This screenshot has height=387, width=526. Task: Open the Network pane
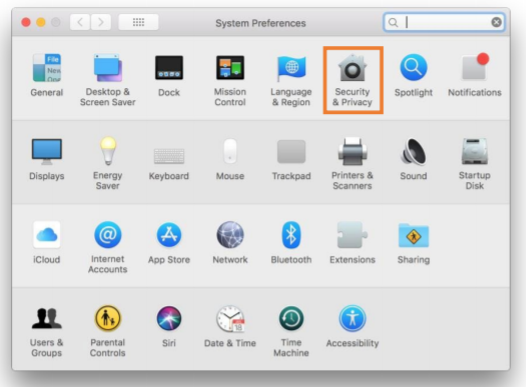coord(230,242)
